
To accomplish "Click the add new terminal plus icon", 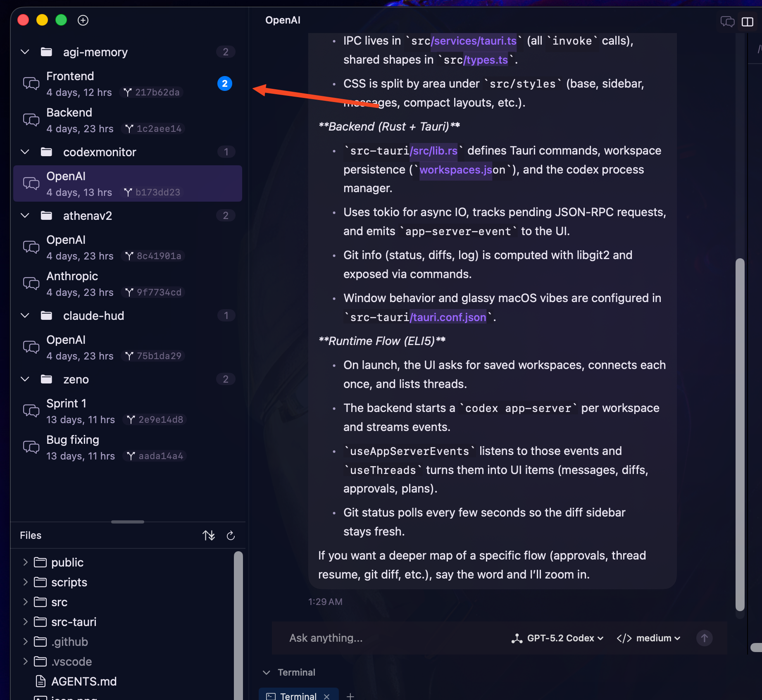I will 350,696.
